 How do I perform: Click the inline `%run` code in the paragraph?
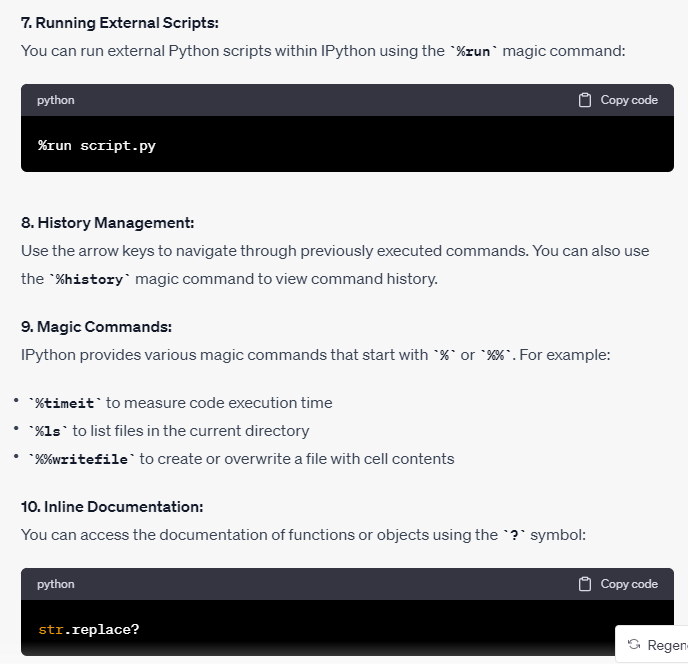pos(474,51)
